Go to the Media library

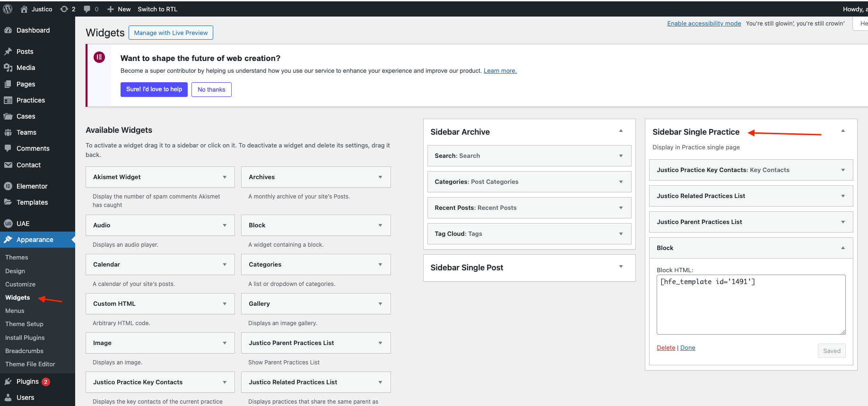pyautogui.click(x=26, y=68)
